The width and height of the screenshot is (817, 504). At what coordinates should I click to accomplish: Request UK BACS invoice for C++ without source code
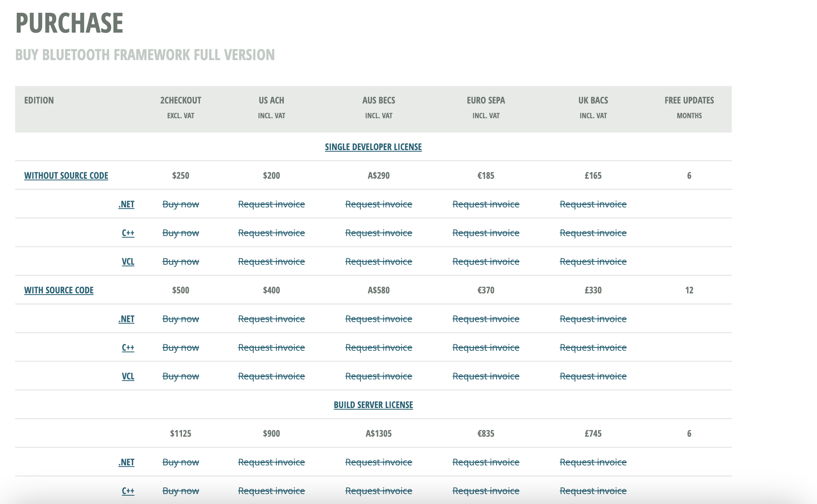click(593, 233)
